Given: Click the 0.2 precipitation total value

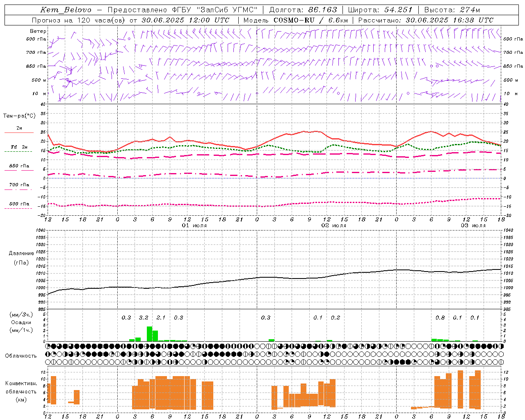Looking at the screenshot, I should [335, 317].
